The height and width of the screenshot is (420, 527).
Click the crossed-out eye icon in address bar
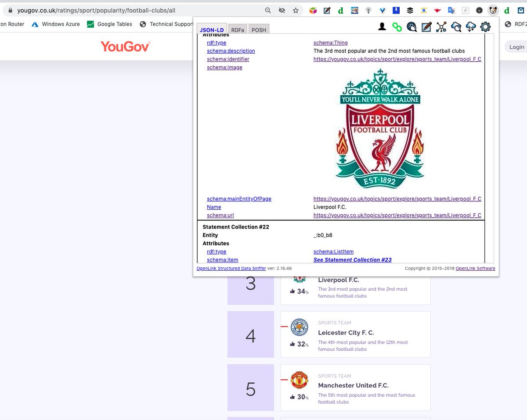click(x=282, y=10)
